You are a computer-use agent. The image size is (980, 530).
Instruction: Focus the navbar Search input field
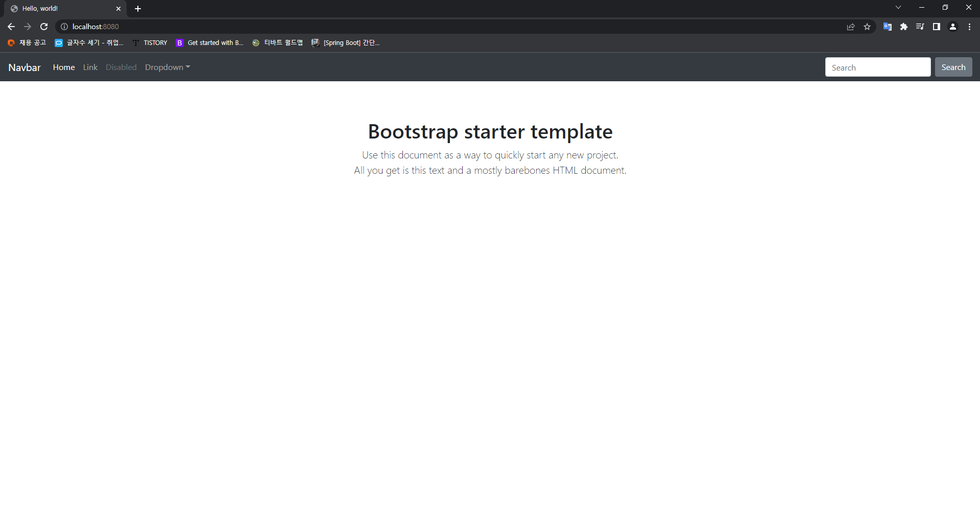pos(878,67)
